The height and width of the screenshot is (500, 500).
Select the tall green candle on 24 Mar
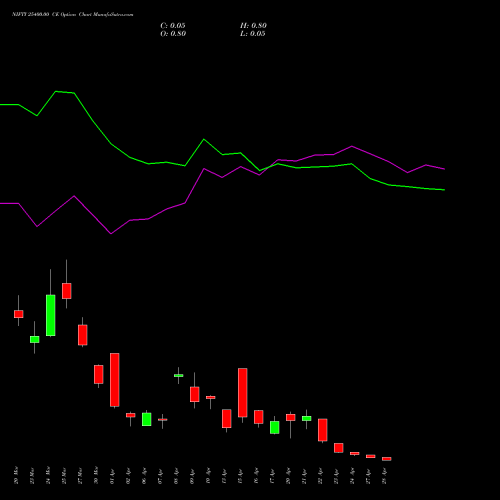tap(51, 315)
